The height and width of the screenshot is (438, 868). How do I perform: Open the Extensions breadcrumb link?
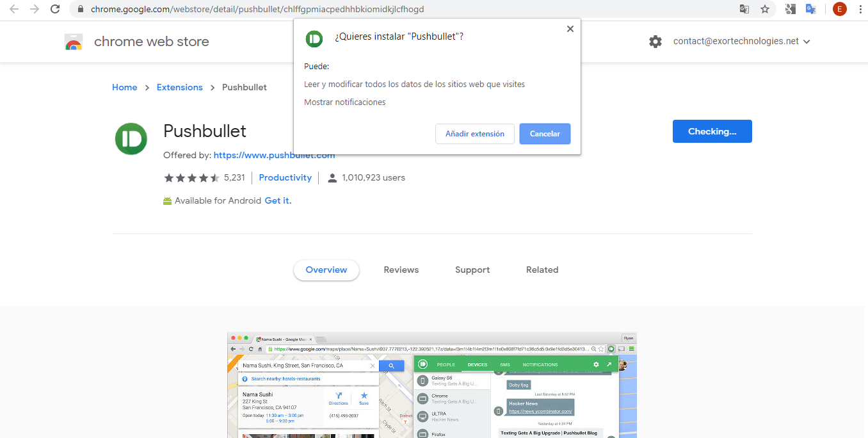180,88
